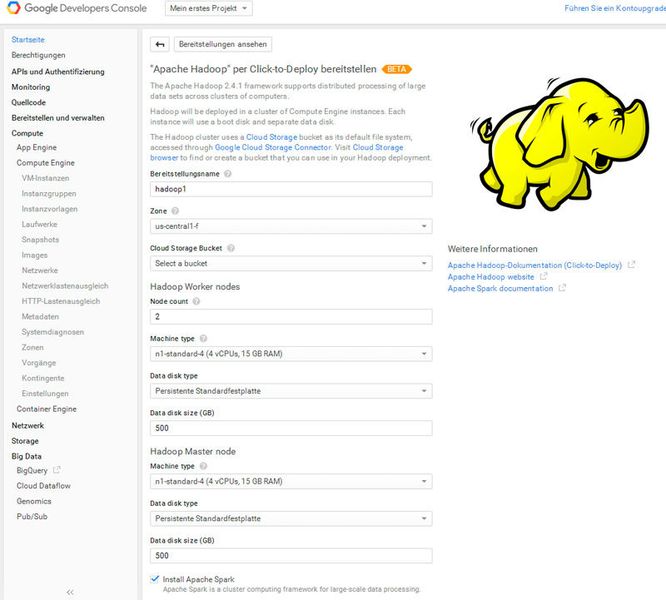Click external icon beside Apache Hadoop website
The image size is (666, 600).
[x=543, y=276]
